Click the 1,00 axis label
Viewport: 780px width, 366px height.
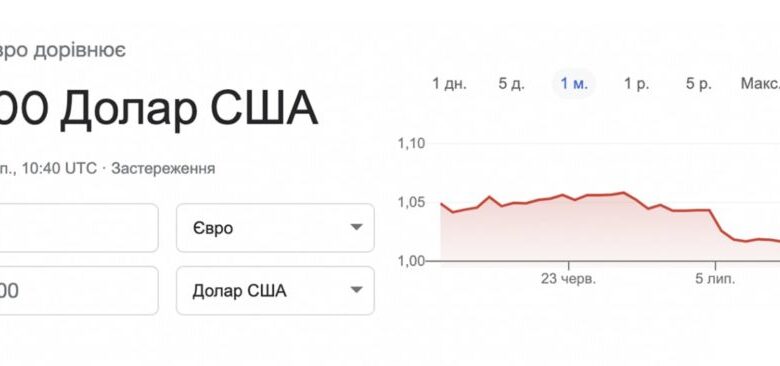[x=411, y=261]
